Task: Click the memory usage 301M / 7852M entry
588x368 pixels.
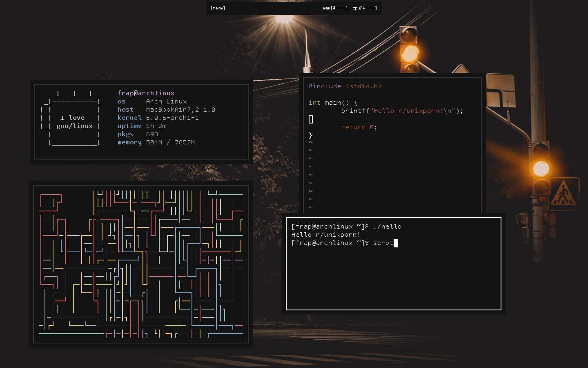Action: (170, 142)
